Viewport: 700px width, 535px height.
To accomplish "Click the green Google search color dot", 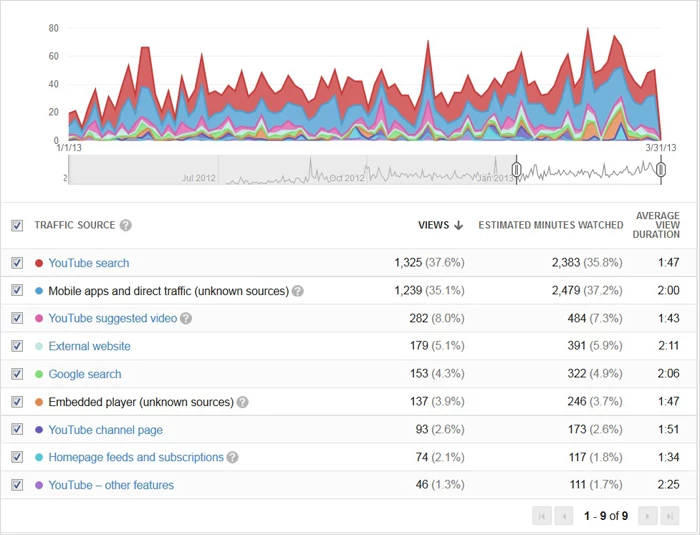I will 39,374.
